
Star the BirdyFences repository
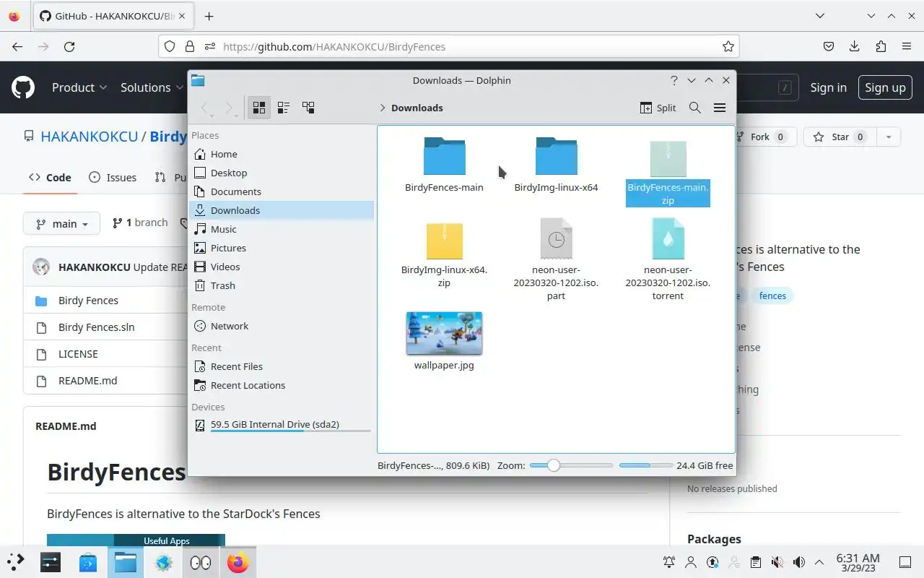(840, 137)
